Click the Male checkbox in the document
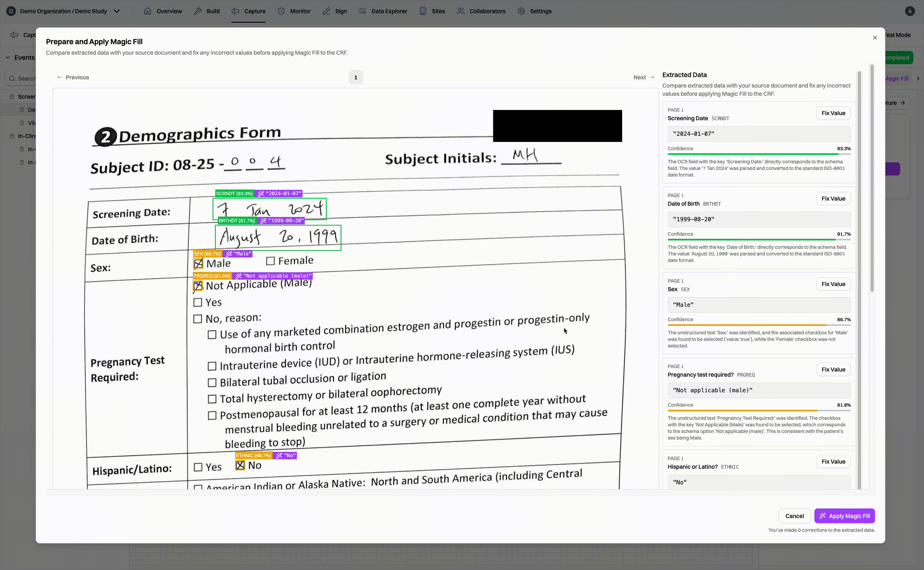Viewport: 924px width, 570px height. [x=199, y=263]
